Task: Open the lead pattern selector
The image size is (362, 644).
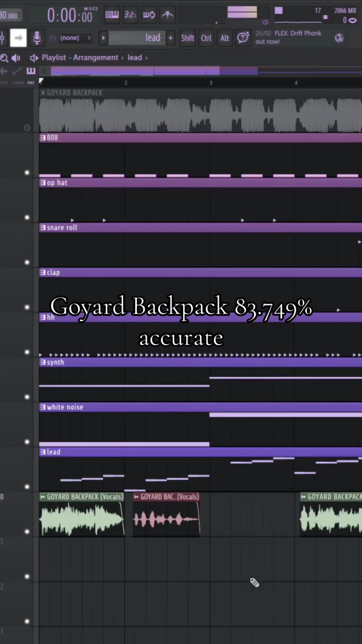Action: 137,38
